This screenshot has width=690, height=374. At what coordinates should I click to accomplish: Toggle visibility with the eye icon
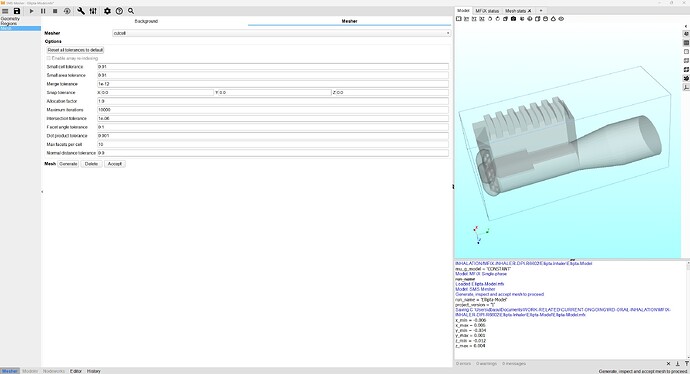coord(562,19)
